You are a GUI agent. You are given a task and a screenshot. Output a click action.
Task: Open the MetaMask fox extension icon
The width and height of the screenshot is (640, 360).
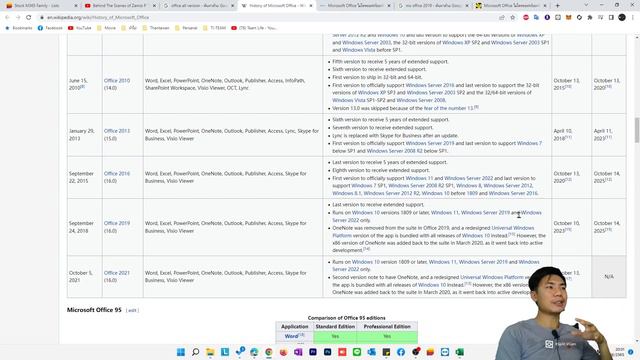pyautogui.click(x=569, y=18)
